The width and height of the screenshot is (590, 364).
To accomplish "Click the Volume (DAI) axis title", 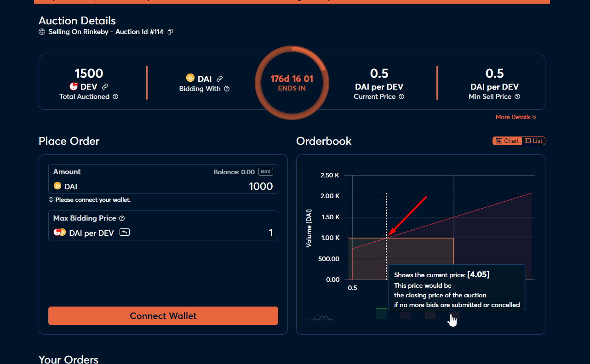I will (309, 229).
